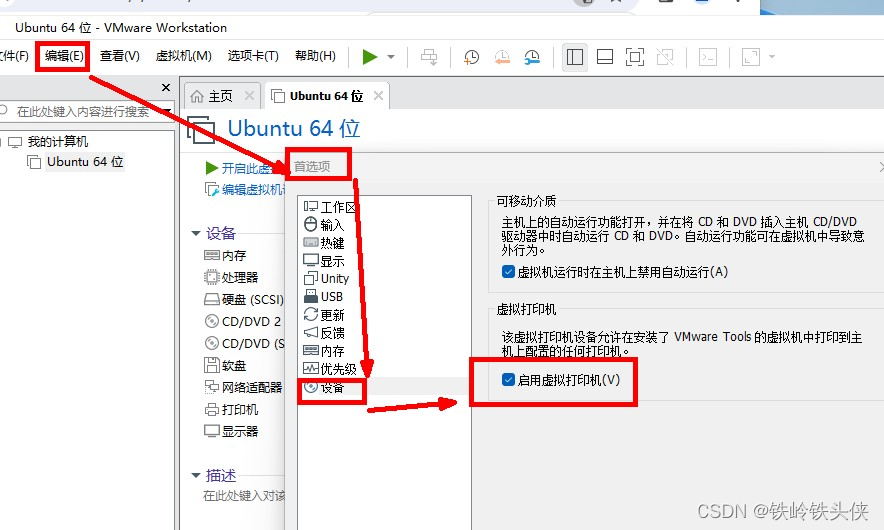884x530 pixels.
Task: Open the 查看(V) menu
Action: coord(120,56)
